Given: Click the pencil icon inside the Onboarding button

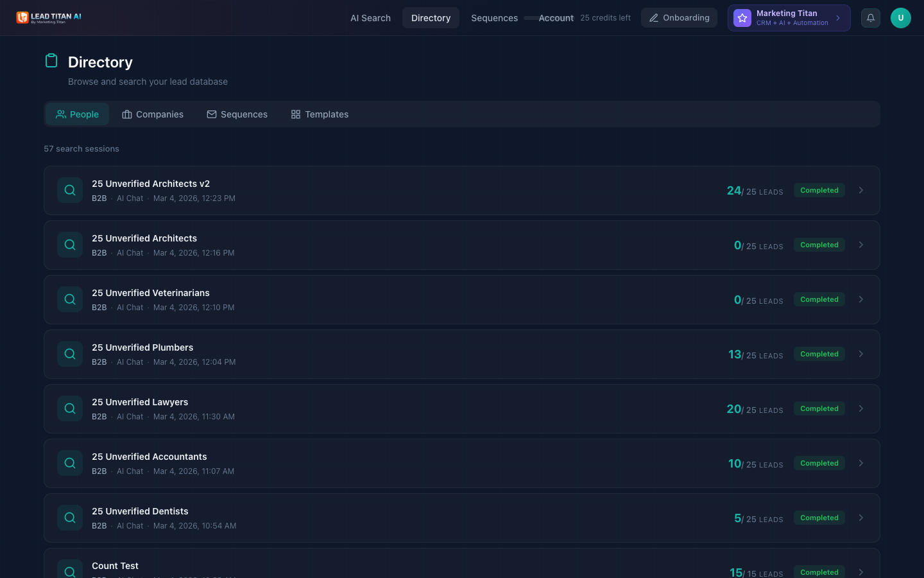Looking at the screenshot, I should tap(654, 17).
